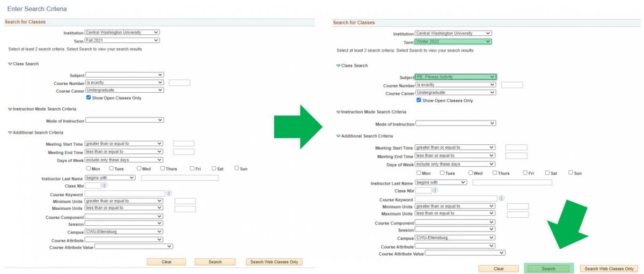Check the Sat box in Fall 2021 form
Image resolution: width=644 pixels, height=274 pixels.
click(x=214, y=168)
